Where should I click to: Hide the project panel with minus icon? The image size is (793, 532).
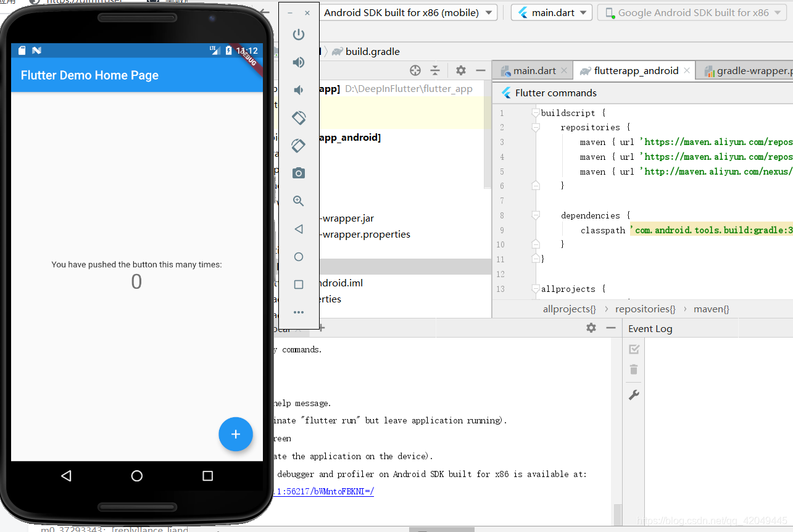(x=481, y=70)
